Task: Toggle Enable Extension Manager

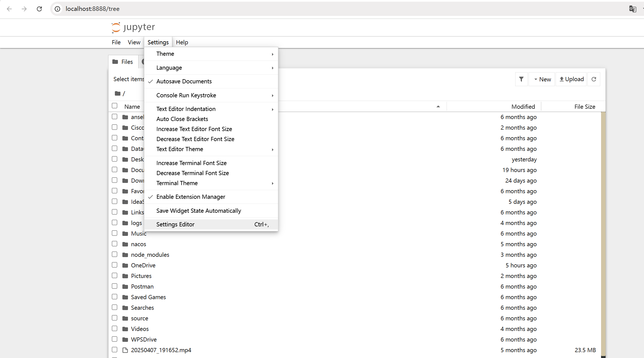Action: tap(211, 197)
